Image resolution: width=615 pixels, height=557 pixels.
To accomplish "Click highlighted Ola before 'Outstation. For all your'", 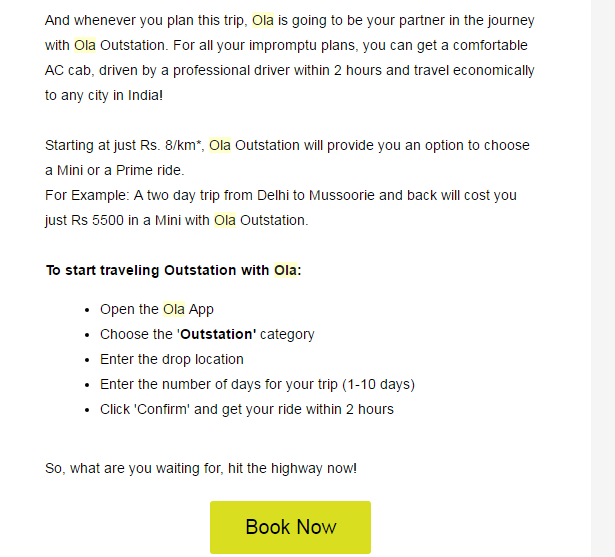I will click(85, 45).
